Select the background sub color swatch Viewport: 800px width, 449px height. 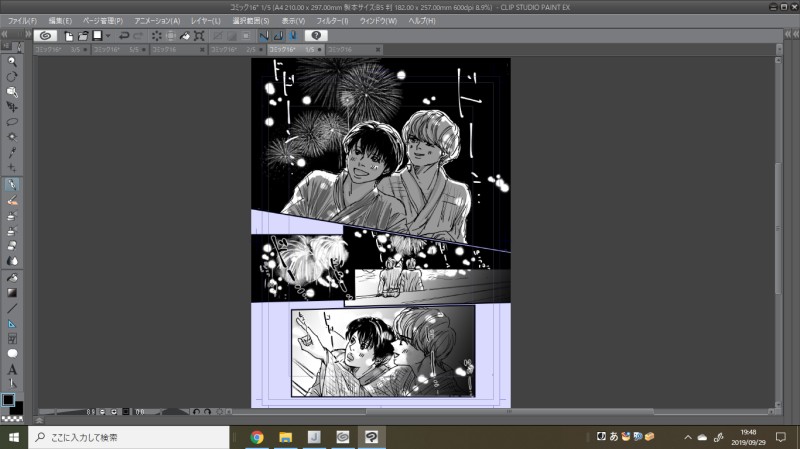click(16, 408)
